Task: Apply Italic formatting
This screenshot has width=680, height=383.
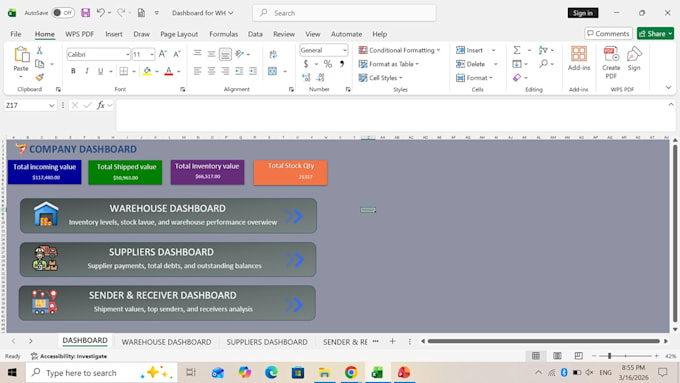Action: 87,71
